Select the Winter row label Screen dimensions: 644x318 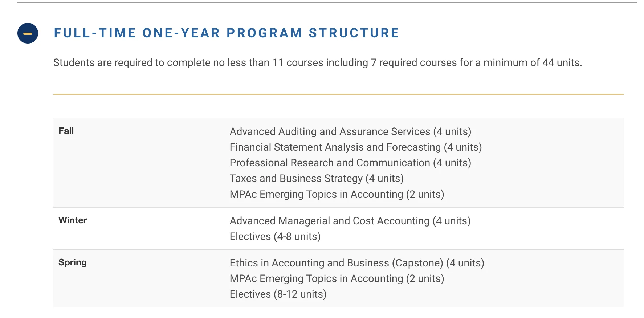[73, 220]
